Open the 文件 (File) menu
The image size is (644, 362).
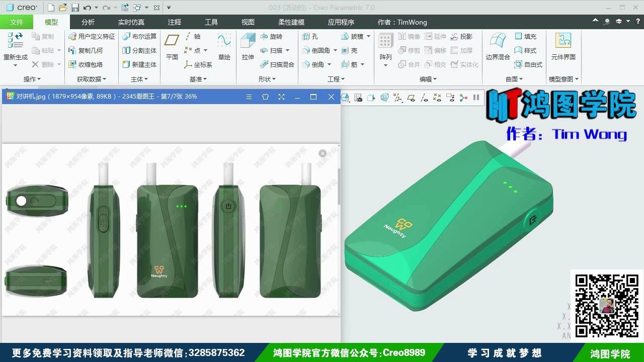click(x=17, y=22)
